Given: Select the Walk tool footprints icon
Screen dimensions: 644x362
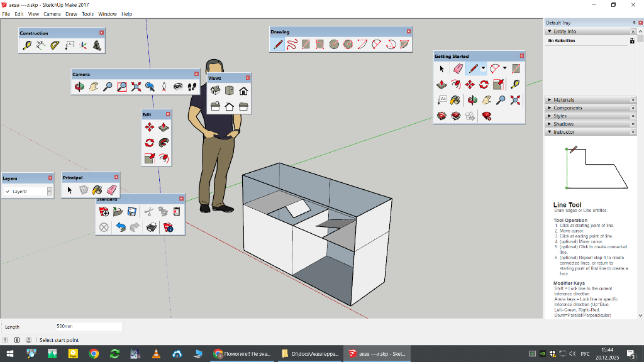Looking at the screenshot, I should [x=192, y=87].
